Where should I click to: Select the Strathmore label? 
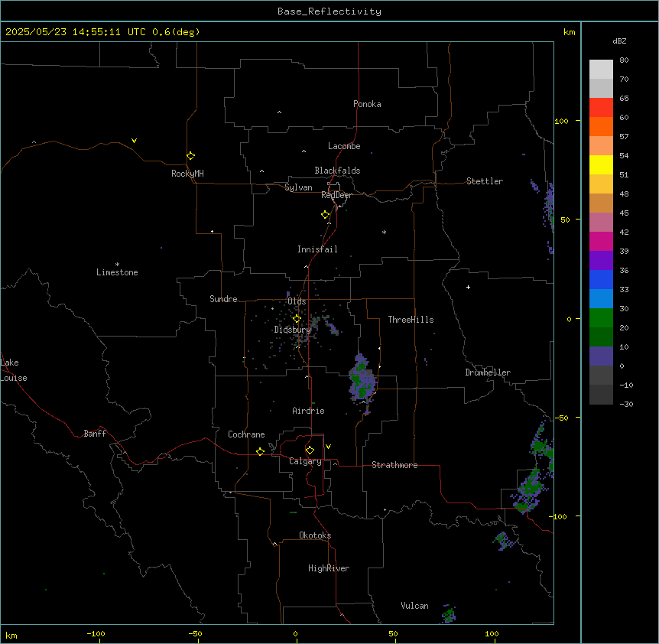(394, 465)
